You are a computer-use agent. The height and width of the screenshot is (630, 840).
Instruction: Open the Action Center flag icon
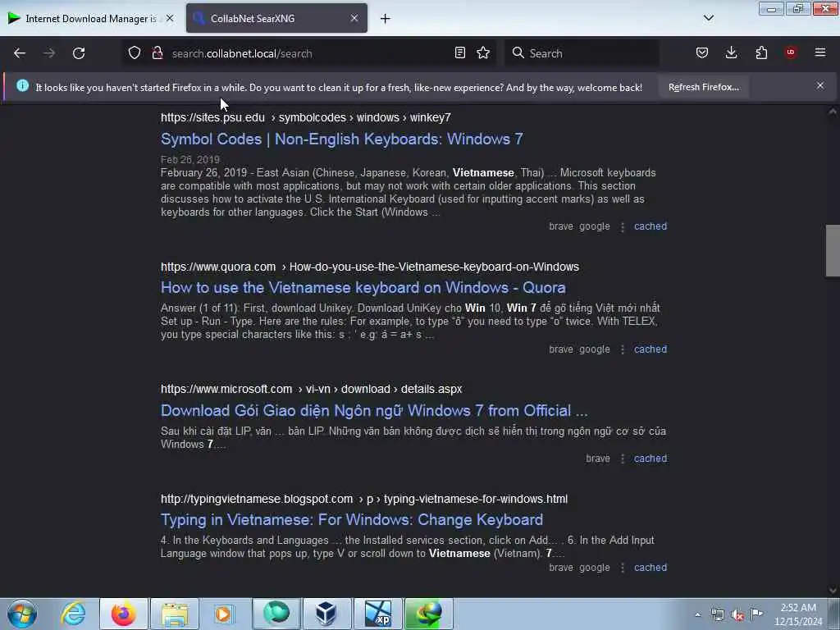pos(756,614)
